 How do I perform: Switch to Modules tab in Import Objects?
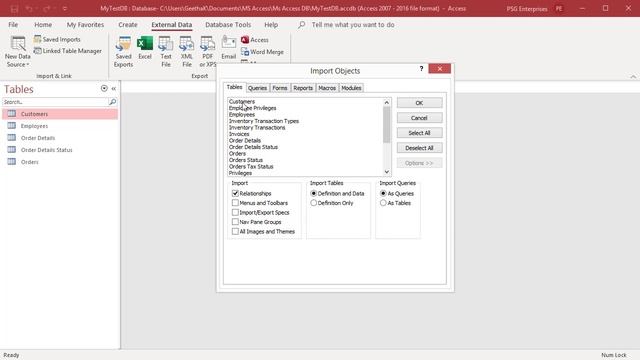click(x=351, y=88)
